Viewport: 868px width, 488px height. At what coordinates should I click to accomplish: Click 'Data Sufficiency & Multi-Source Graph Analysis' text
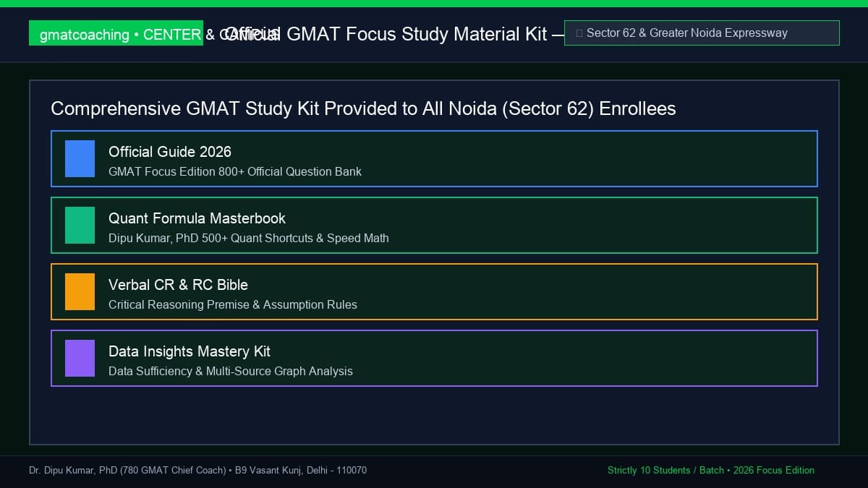pyautogui.click(x=231, y=372)
